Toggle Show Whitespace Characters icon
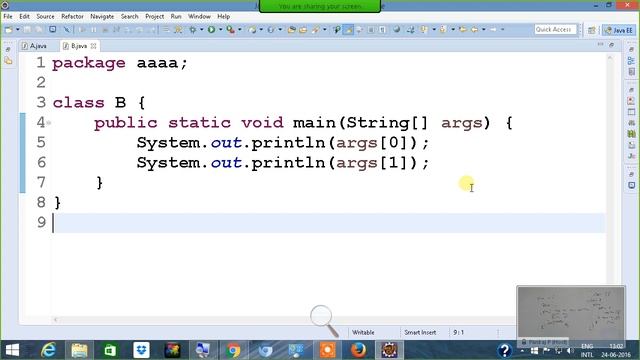The height and width of the screenshot is (360, 640). pyautogui.click(x=382, y=30)
